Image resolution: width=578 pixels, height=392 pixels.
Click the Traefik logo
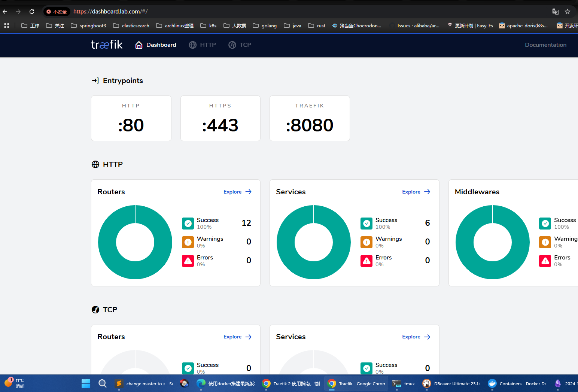[107, 45]
